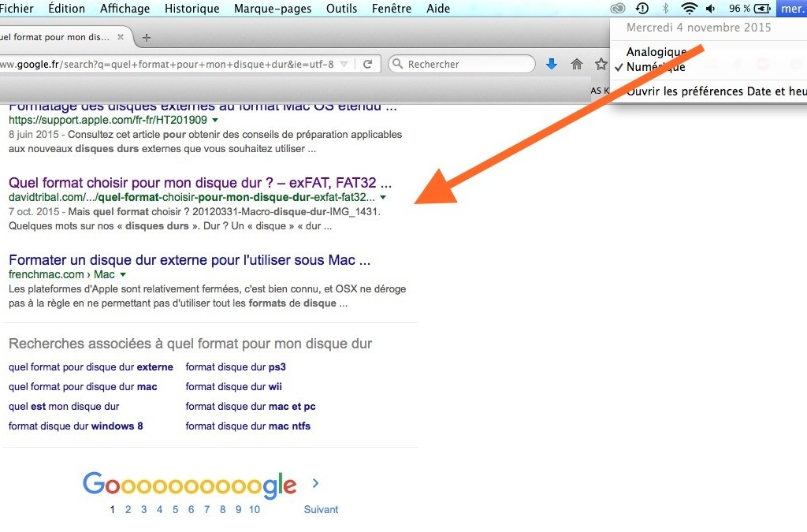Screen dimensions: 807x532
Task: Open the Marque-pages menu
Action: pos(273,8)
